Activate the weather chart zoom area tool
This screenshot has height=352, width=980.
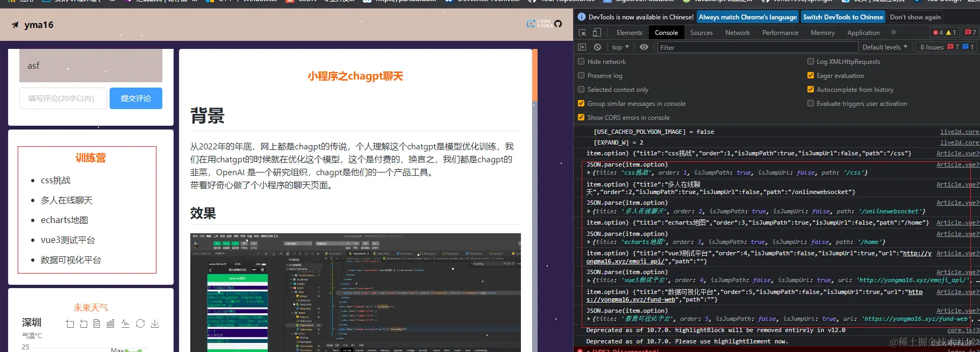tap(70, 324)
